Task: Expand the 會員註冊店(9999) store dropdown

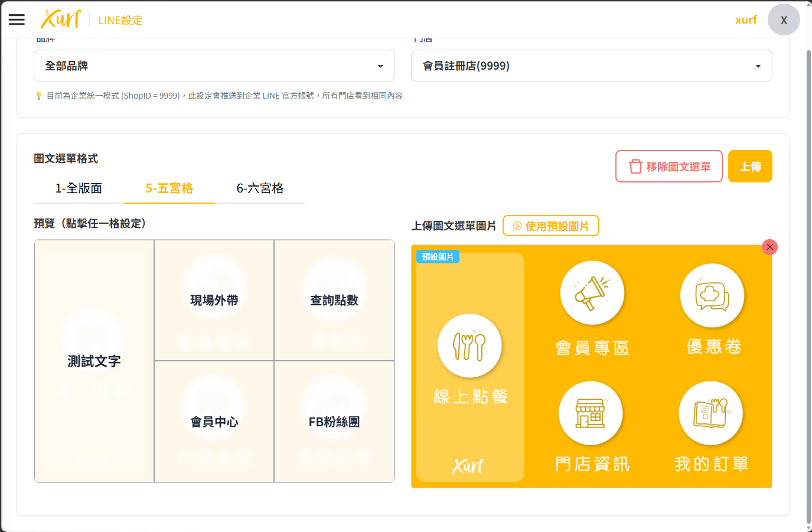Action: click(x=592, y=66)
